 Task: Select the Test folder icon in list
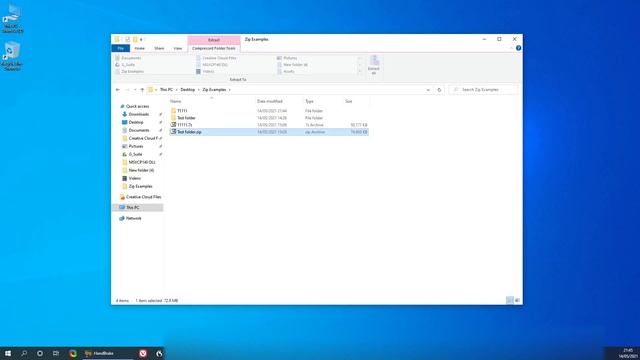click(x=173, y=118)
